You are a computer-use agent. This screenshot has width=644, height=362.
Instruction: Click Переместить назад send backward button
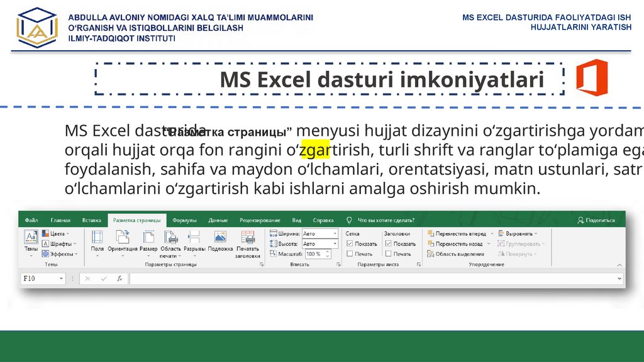455,244
